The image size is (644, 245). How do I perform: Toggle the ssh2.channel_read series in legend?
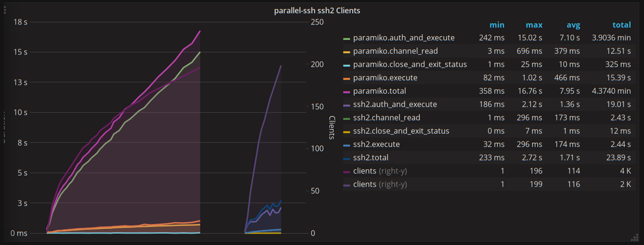(387, 118)
